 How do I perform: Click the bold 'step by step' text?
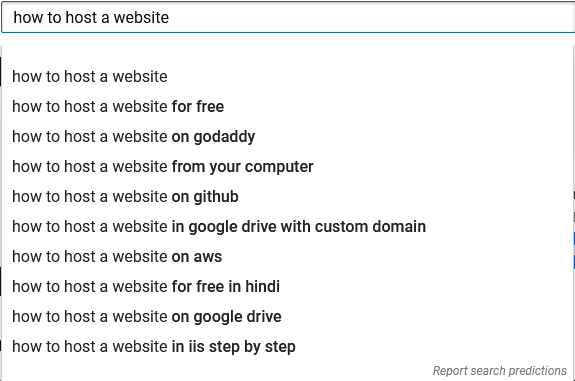tap(252, 347)
